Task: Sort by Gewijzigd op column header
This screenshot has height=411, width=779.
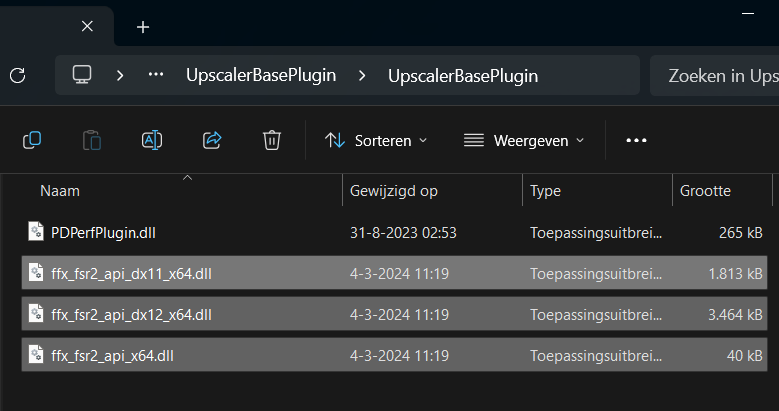Action: [x=394, y=190]
